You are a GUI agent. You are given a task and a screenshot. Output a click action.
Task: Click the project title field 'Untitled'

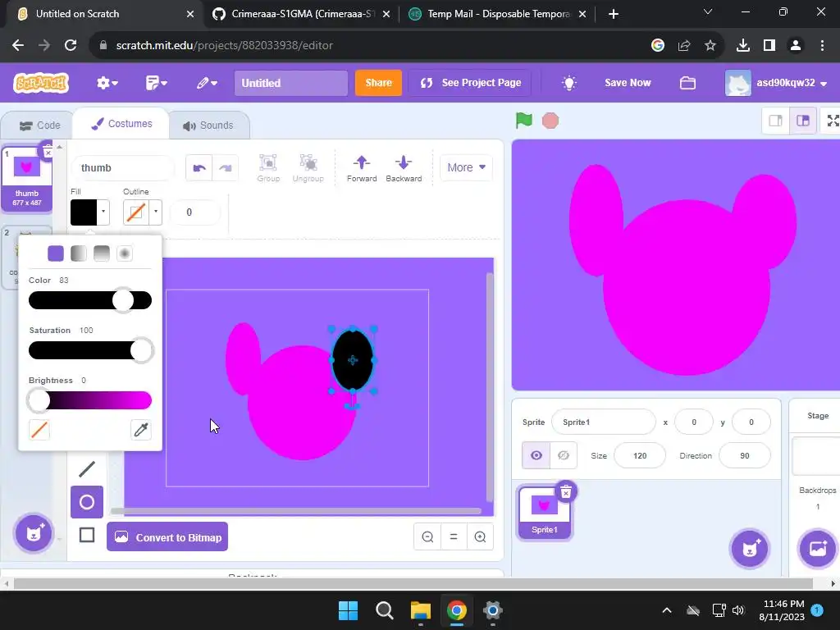pos(291,83)
